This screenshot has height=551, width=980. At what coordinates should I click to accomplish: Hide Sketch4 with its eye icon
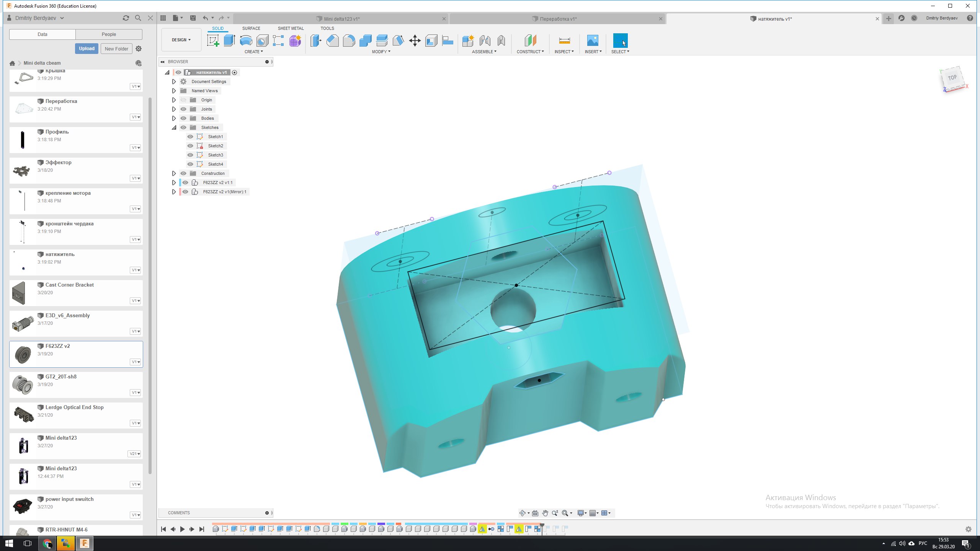[190, 164]
